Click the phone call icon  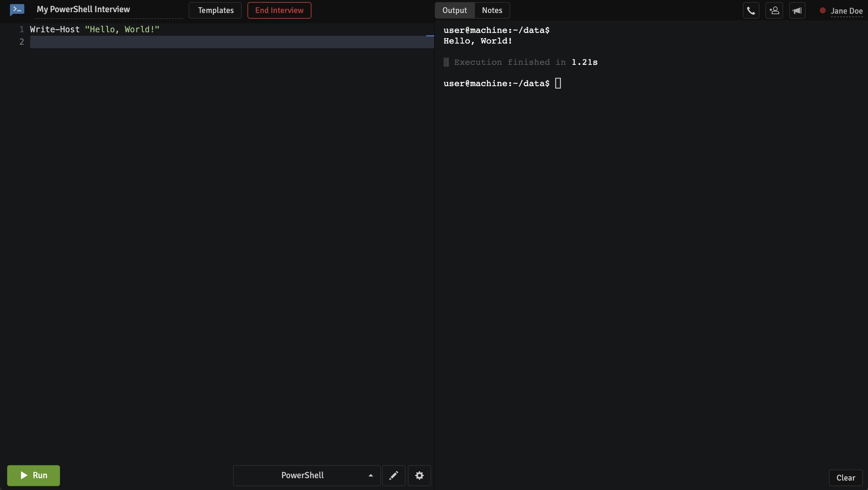pos(750,10)
